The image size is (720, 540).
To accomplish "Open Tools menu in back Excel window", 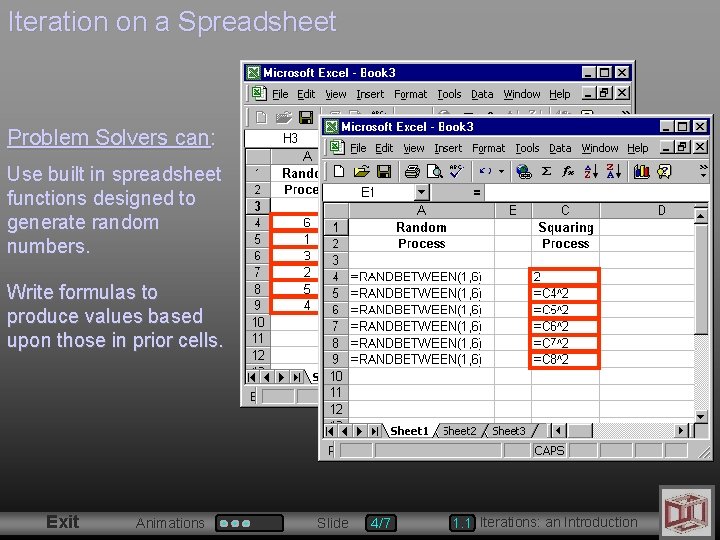I will 449,94.
